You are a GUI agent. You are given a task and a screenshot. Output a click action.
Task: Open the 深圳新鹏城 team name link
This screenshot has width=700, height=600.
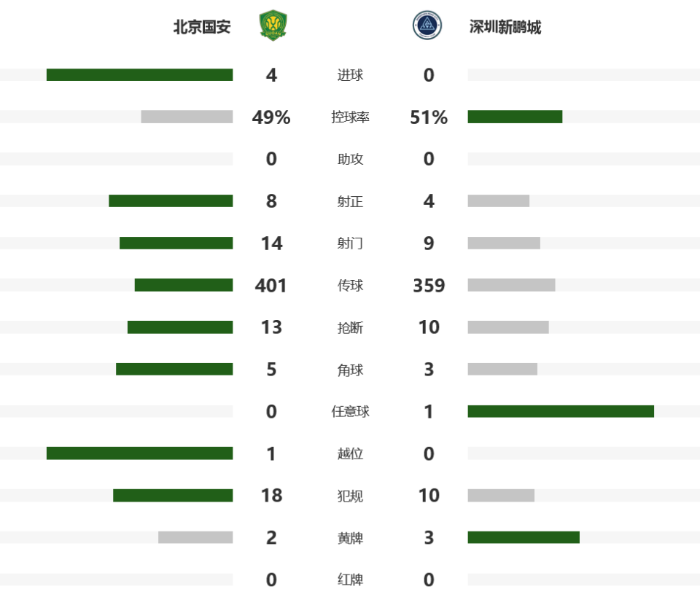pos(505,27)
